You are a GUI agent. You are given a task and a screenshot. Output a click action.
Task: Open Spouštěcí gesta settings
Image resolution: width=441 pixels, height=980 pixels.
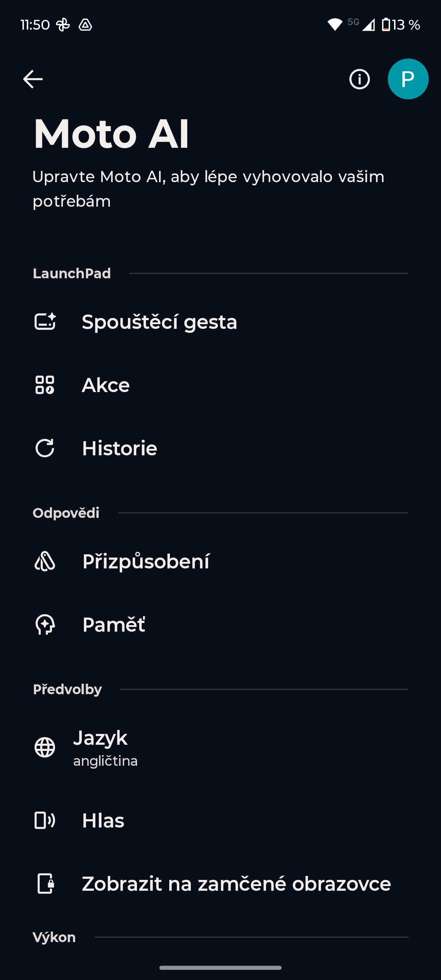coord(159,322)
